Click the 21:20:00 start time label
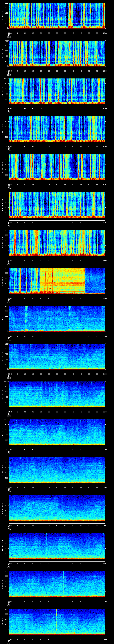This screenshot has width=114, height=644. pos(9,260)
